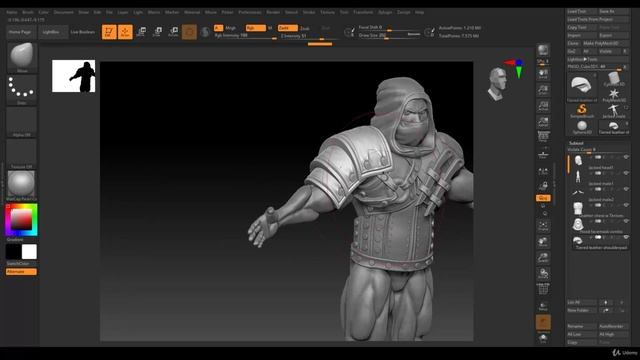The height and width of the screenshot is (360, 640).
Task: Click the Rename subtool button
Action: click(582, 326)
